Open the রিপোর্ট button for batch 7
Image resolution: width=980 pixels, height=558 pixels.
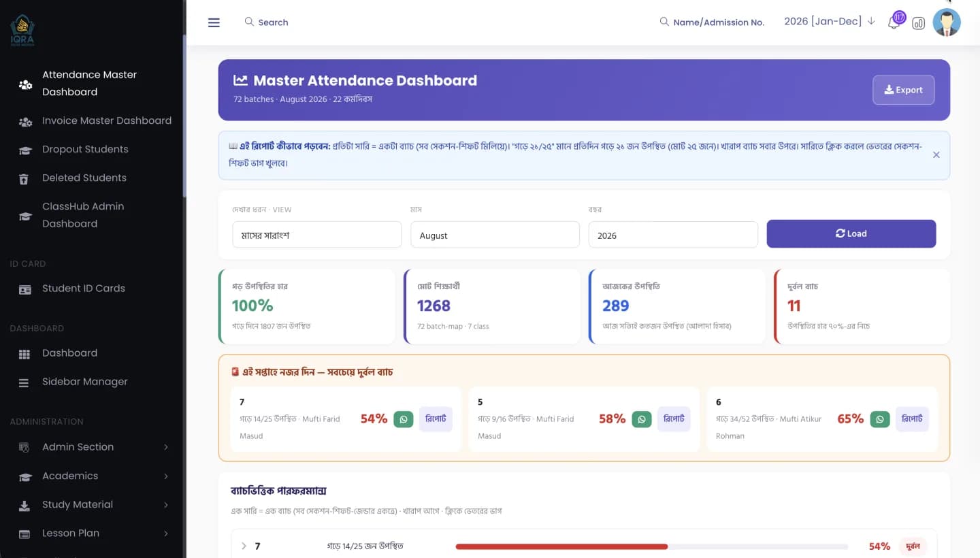(436, 419)
